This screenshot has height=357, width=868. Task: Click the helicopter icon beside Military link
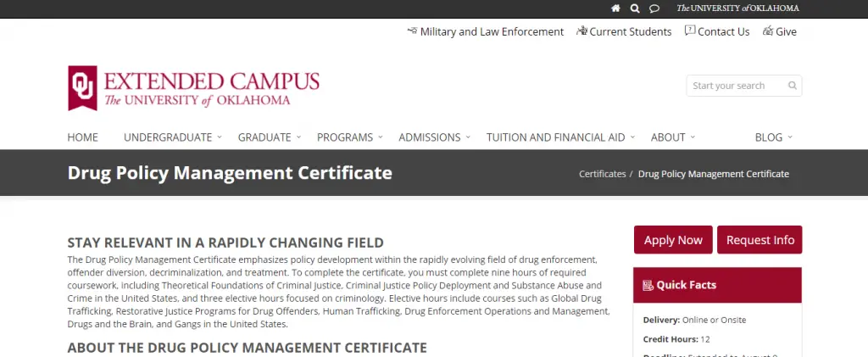412,31
